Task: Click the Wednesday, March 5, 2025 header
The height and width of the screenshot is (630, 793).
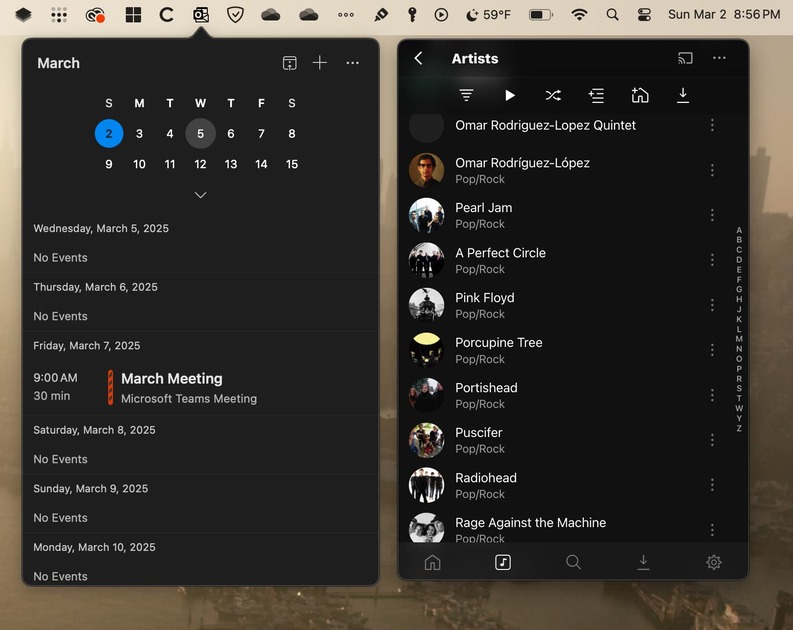Action: 101,229
